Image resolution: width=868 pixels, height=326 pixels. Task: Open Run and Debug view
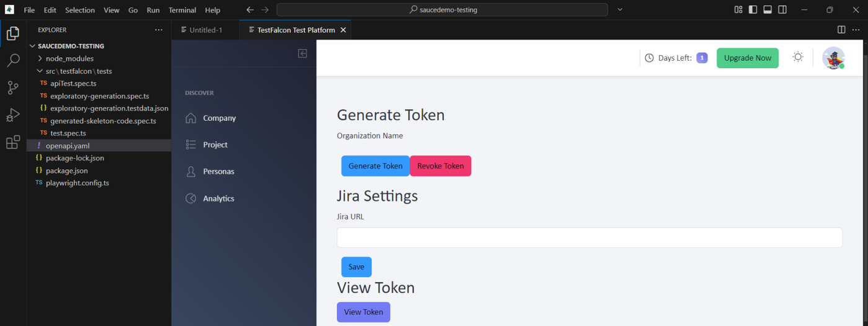(13, 115)
